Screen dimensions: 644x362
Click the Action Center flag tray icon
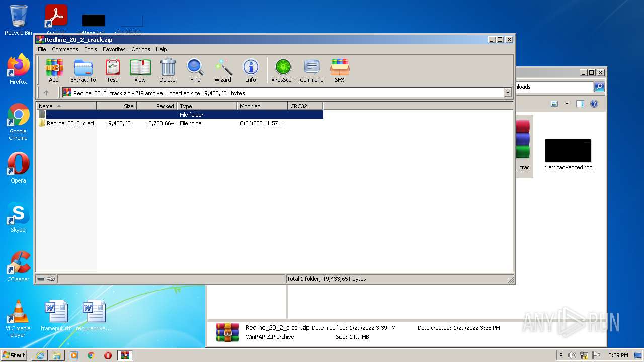click(x=596, y=355)
